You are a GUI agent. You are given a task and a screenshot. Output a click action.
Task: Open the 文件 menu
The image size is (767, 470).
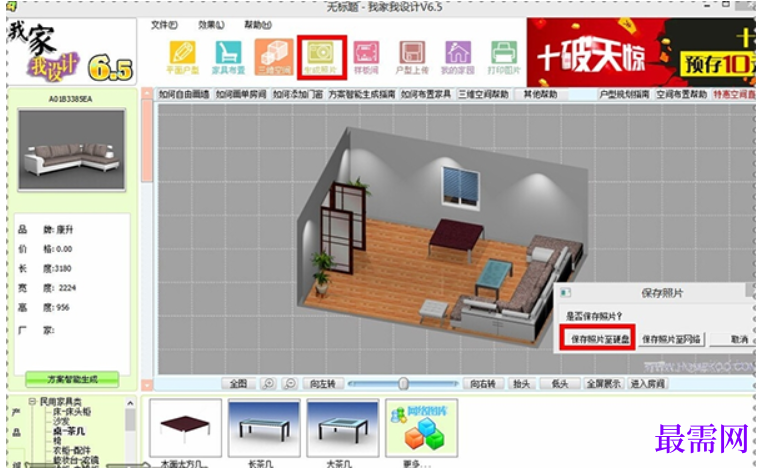(x=164, y=25)
